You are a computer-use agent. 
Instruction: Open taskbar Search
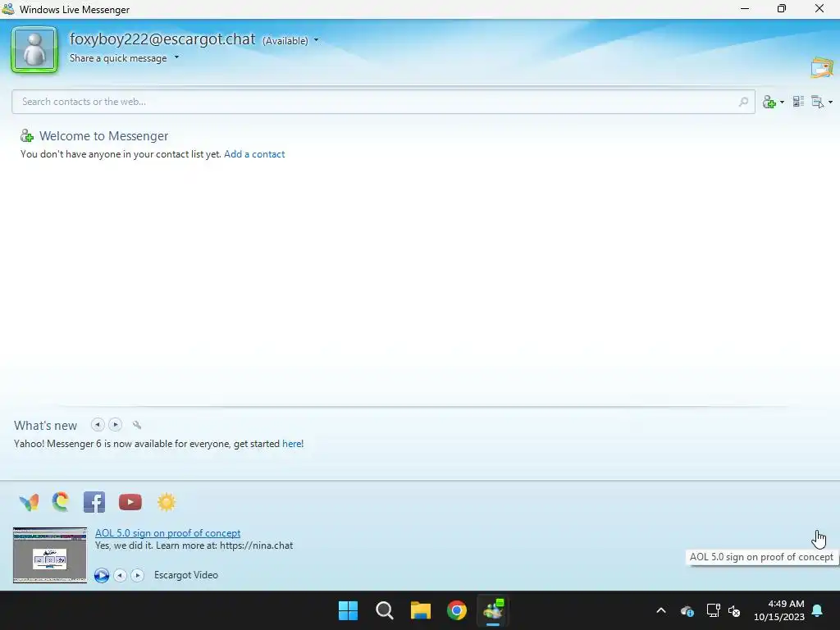385,610
